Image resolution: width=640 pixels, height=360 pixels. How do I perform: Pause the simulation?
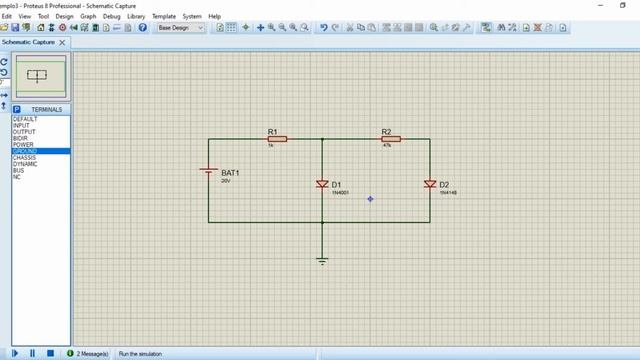click(x=32, y=353)
